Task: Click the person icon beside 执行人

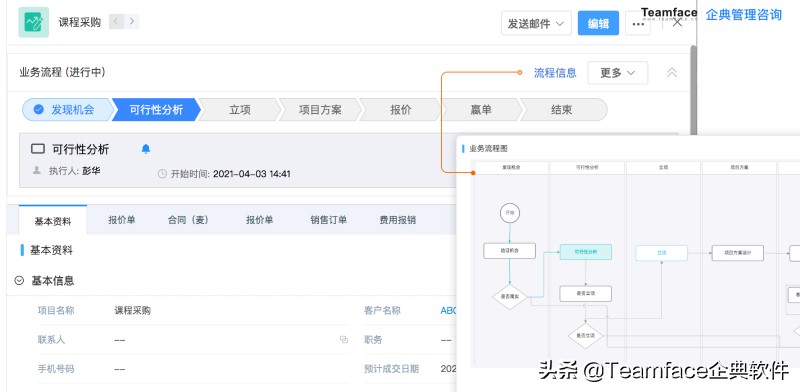Action: coord(36,170)
